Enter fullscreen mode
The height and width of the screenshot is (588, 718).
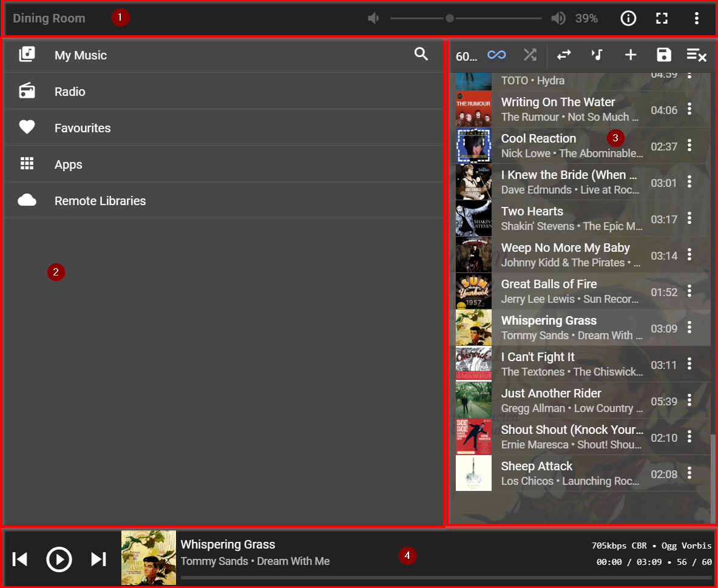[x=662, y=18]
